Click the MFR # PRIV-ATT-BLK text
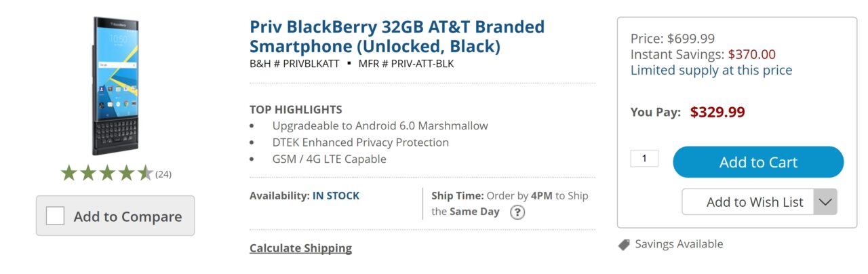Screen dimensions: 868x274 (406, 64)
